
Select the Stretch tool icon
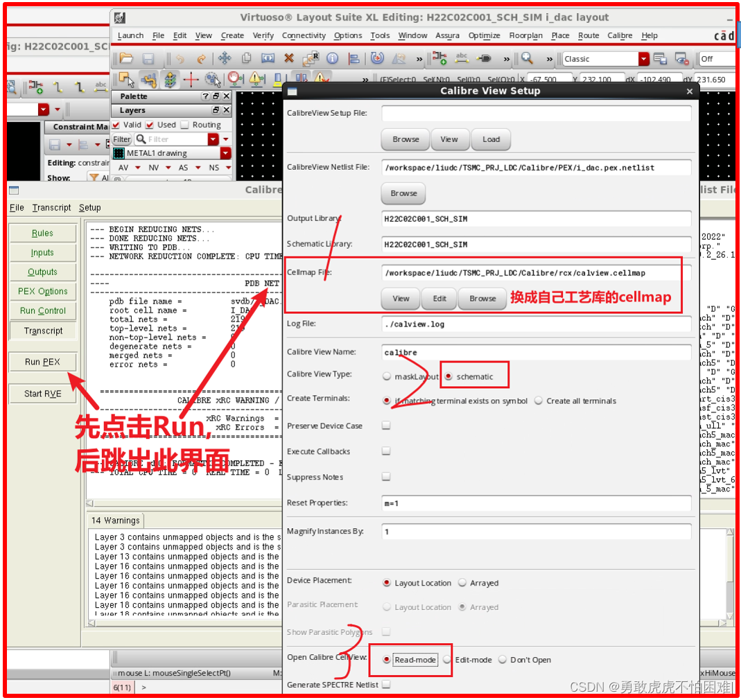(268, 59)
